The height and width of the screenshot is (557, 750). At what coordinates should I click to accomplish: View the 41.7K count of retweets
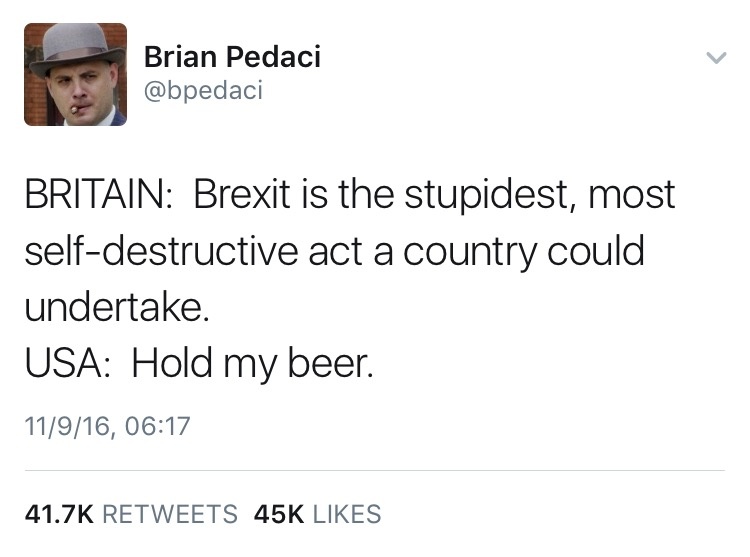[x=59, y=514]
